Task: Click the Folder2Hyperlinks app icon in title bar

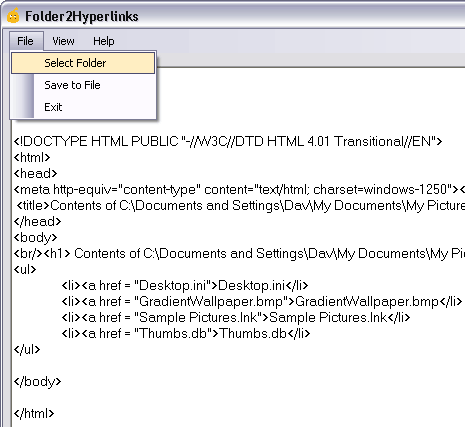Action: [13, 16]
